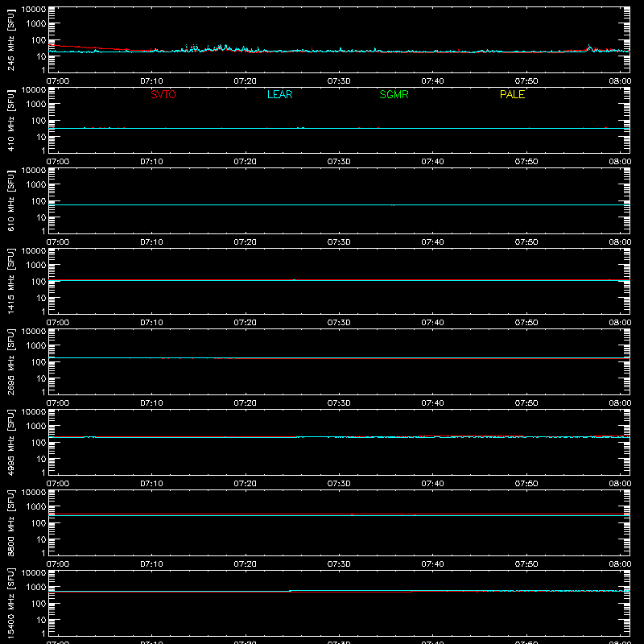Screen dimensions: 644x644
Task: Click the 10 y-axis label on 1415 MHz plot
Action: (x=41, y=298)
